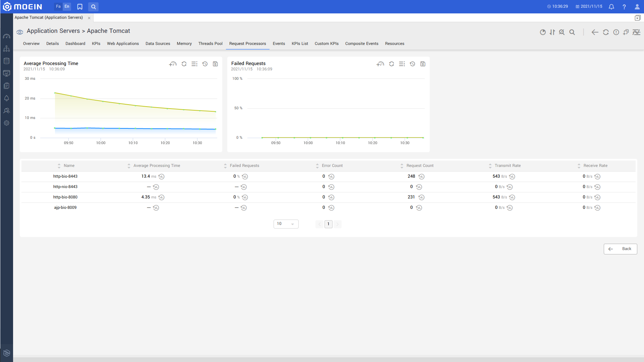Click the ajp-bio-8009 row name
The height and width of the screenshot is (362, 644).
[65, 208]
